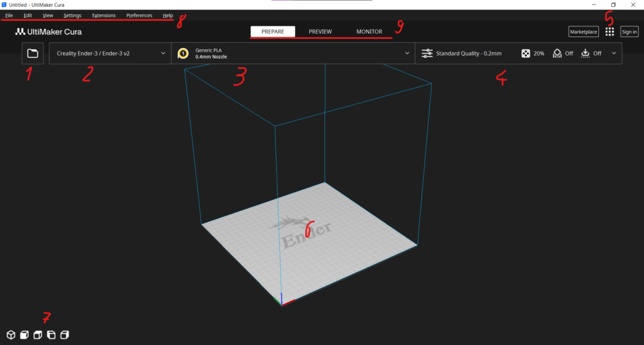Click the build plate adhesion icon
The image size is (644, 345).
point(586,54)
